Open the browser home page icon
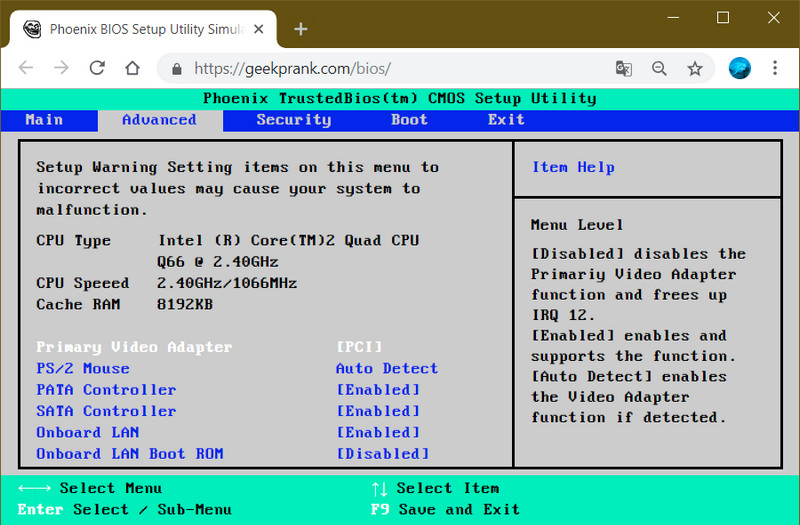Image resolution: width=800 pixels, height=525 pixels. (133, 68)
